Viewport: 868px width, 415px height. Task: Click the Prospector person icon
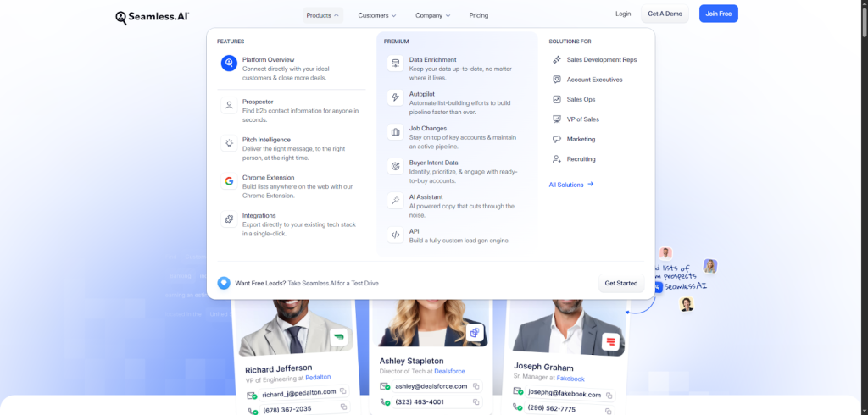[x=229, y=105]
